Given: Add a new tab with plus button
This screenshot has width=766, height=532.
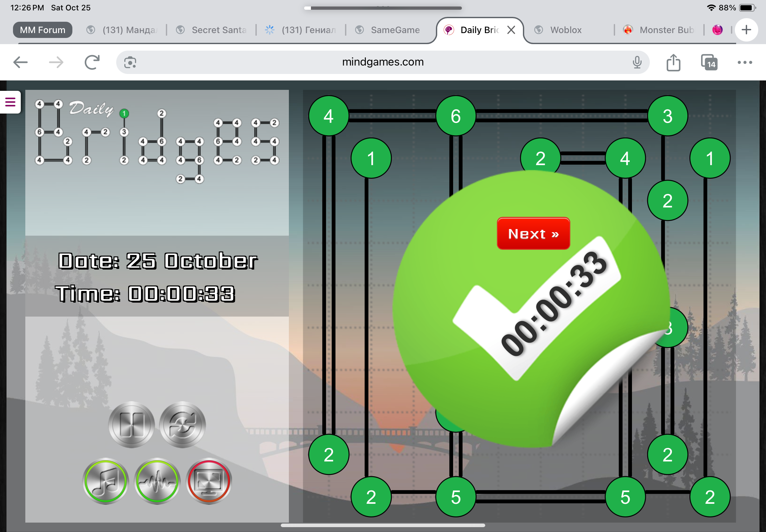Looking at the screenshot, I should tap(746, 30).
